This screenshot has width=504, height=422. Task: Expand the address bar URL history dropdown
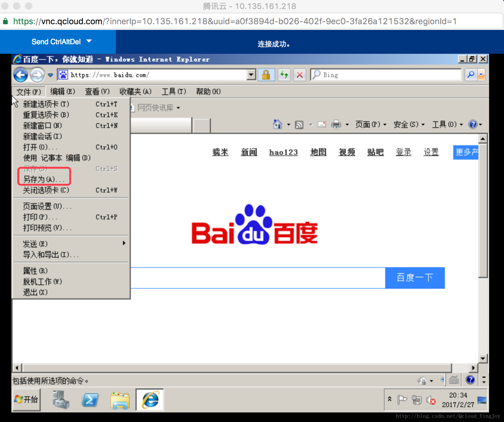tap(251, 75)
